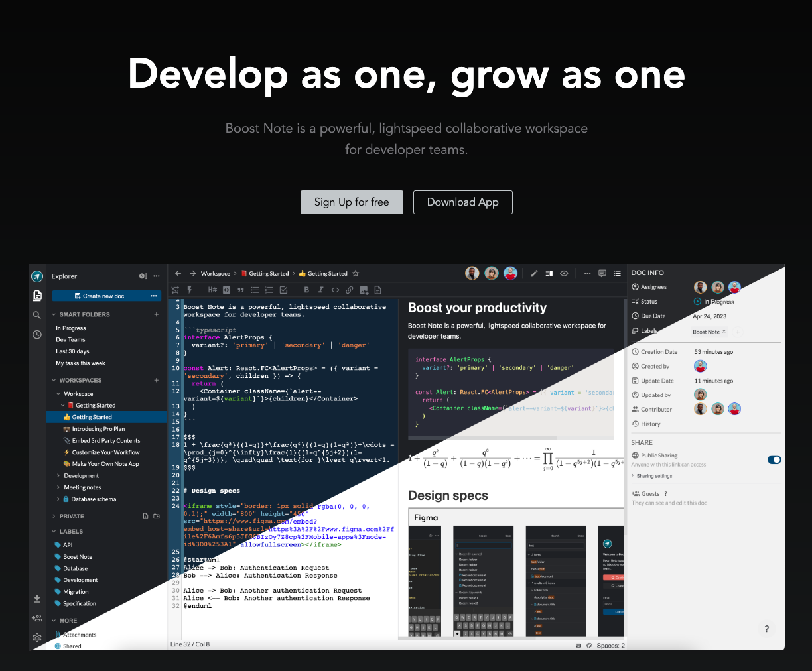The image size is (812, 671).
Task: Insert blockquote using the quote icon
Action: point(241,290)
